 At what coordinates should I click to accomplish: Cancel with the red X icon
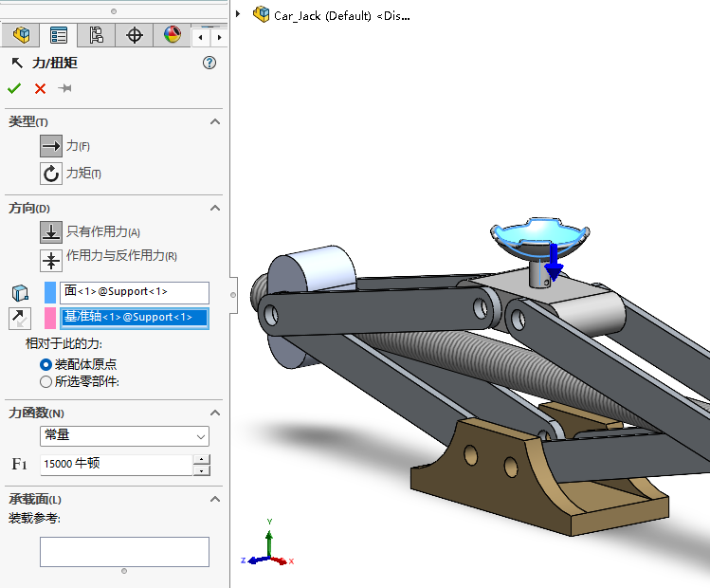40,88
